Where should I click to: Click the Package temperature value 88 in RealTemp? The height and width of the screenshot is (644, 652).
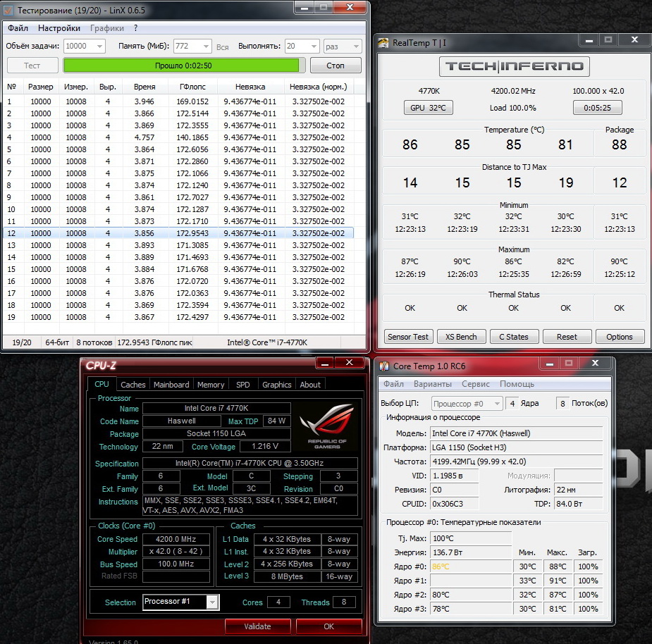[x=619, y=144]
